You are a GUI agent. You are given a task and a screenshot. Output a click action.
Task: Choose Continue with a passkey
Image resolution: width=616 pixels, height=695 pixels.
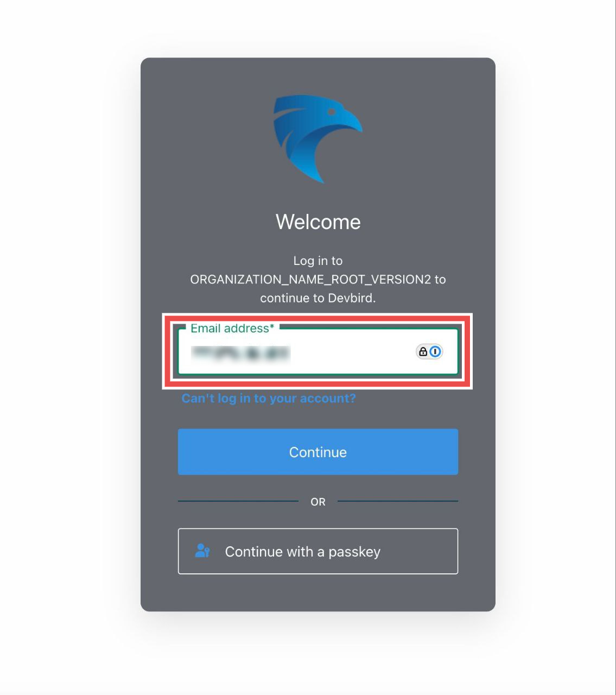click(x=318, y=551)
